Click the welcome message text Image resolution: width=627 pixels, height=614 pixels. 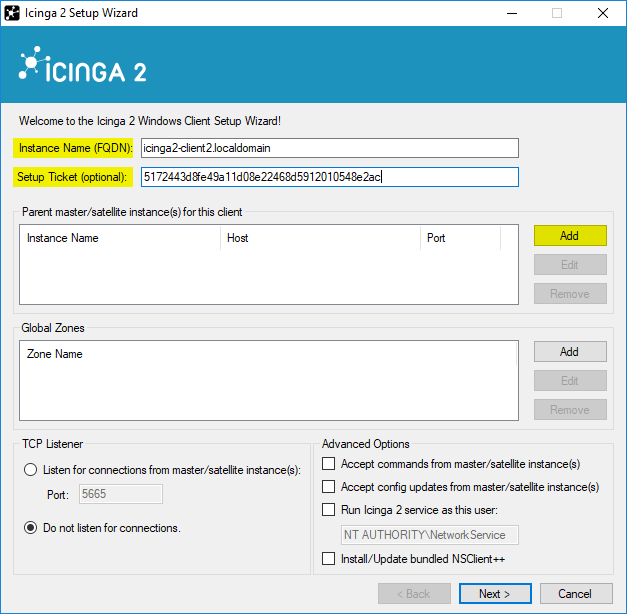click(150, 121)
